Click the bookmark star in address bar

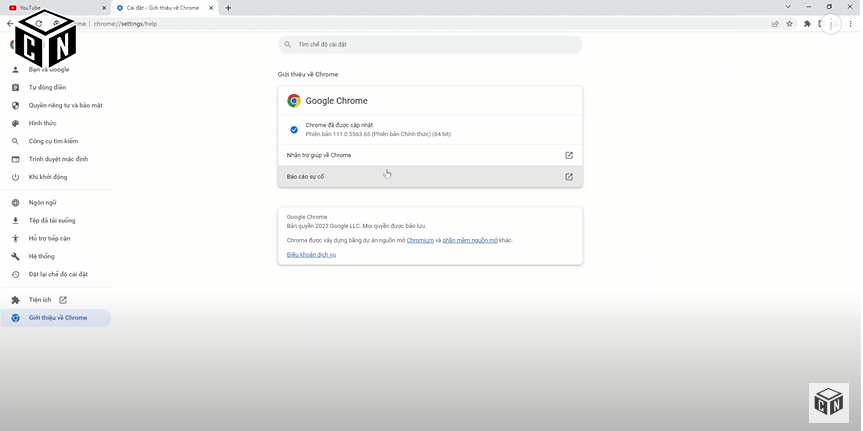click(789, 24)
